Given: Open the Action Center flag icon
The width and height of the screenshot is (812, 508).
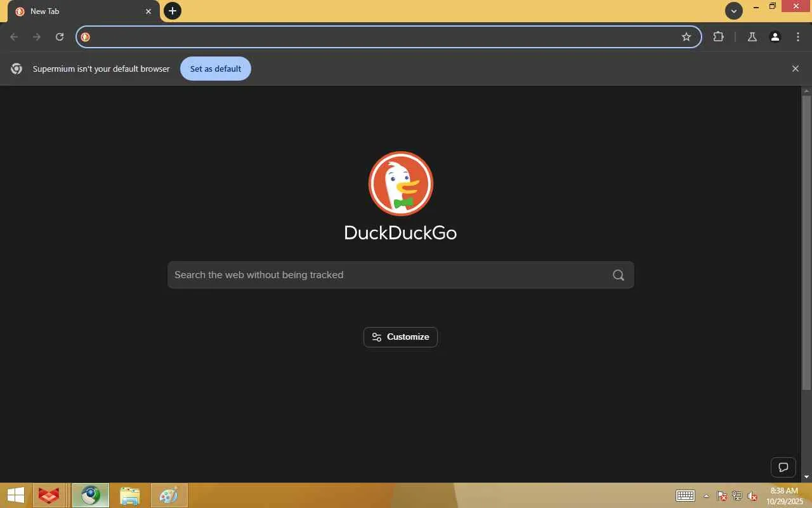Looking at the screenshot, I should (722, 496).
